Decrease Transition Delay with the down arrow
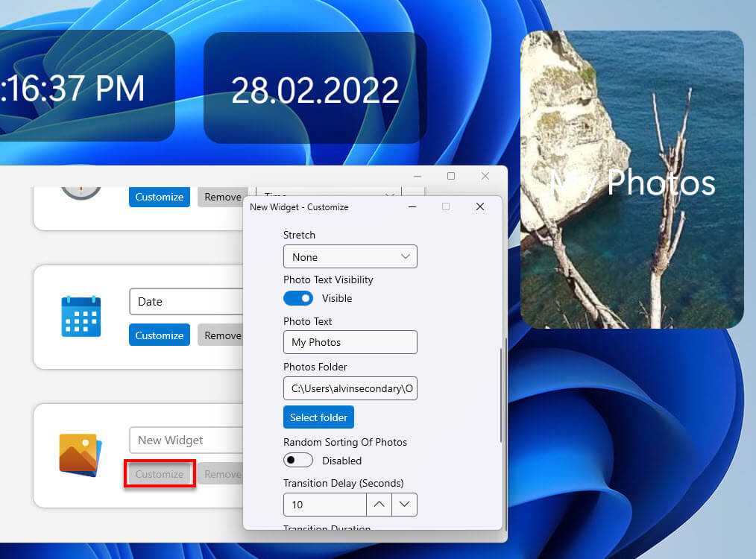The width and height of the screenshot is (756, 559). pyautogui.click(x=404, y=505)
